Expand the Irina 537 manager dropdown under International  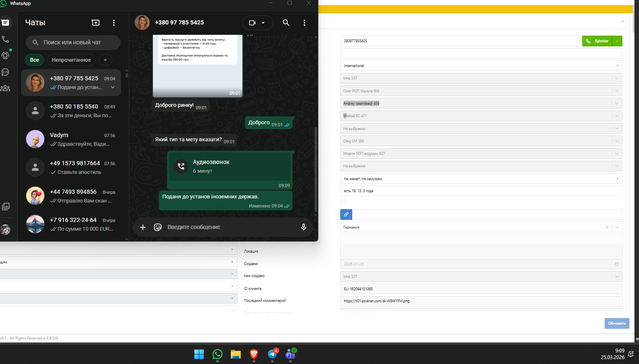point(617,78)
